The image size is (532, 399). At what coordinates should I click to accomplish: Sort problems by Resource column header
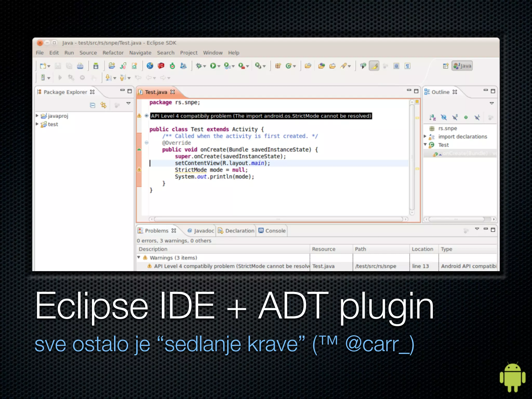tap(331, 249)
